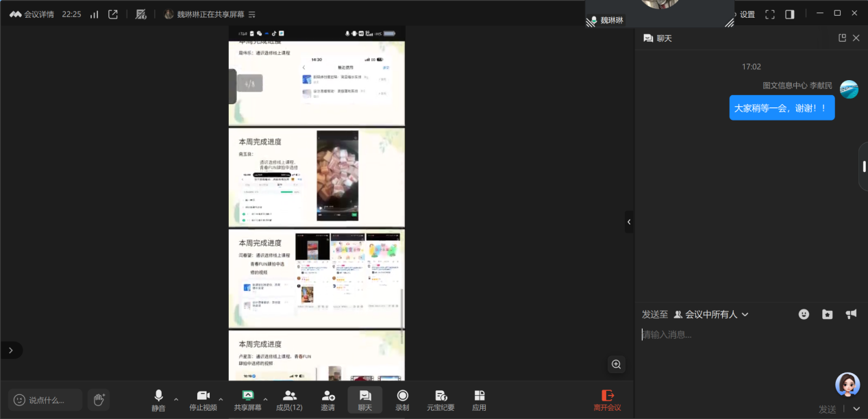Screen dimensions: 868x419
Task: Expand microphone audio options arrow
Action: point(176,398)
